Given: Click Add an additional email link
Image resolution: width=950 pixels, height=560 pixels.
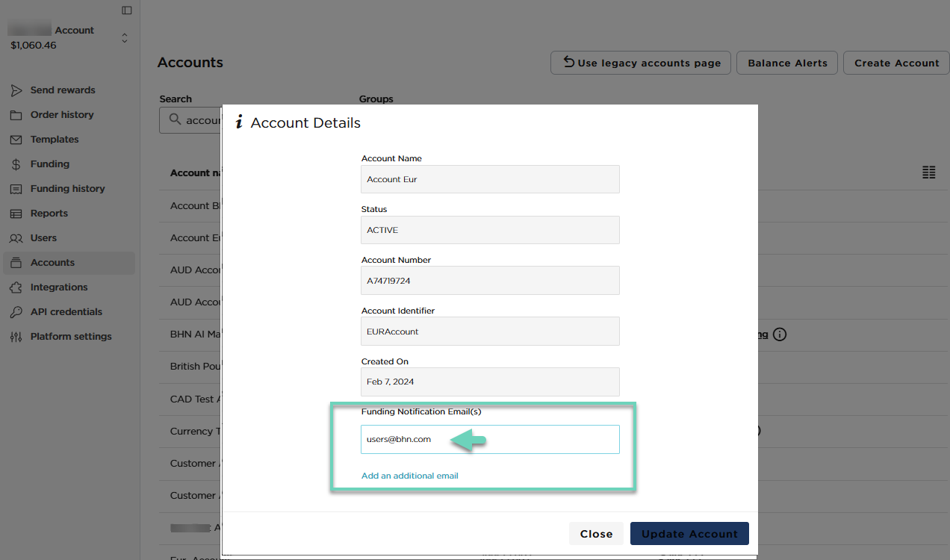Looking at the screenshot, I should 410,476.
